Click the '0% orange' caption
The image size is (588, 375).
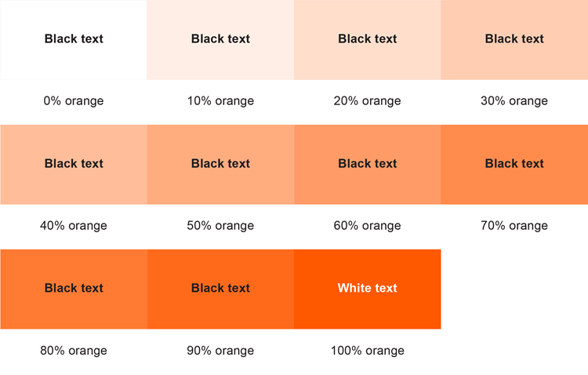click(74, 101)
